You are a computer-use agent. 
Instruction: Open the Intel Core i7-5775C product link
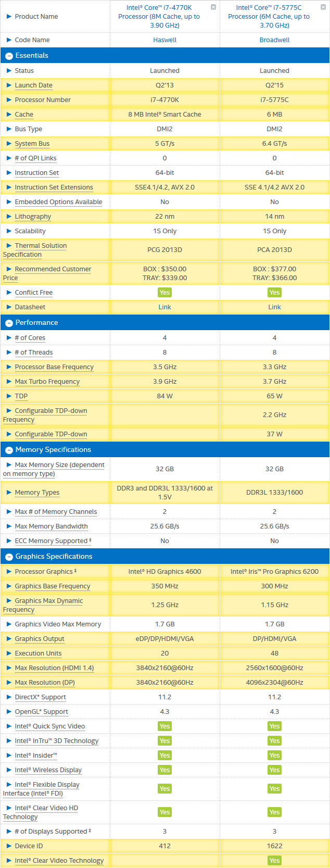coord(269,16)
